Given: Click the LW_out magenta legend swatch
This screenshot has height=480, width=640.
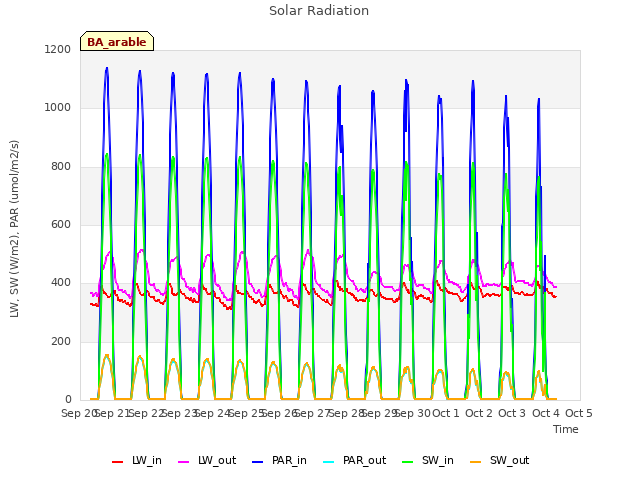Looking at the screenshot, I should click(184, 462).
